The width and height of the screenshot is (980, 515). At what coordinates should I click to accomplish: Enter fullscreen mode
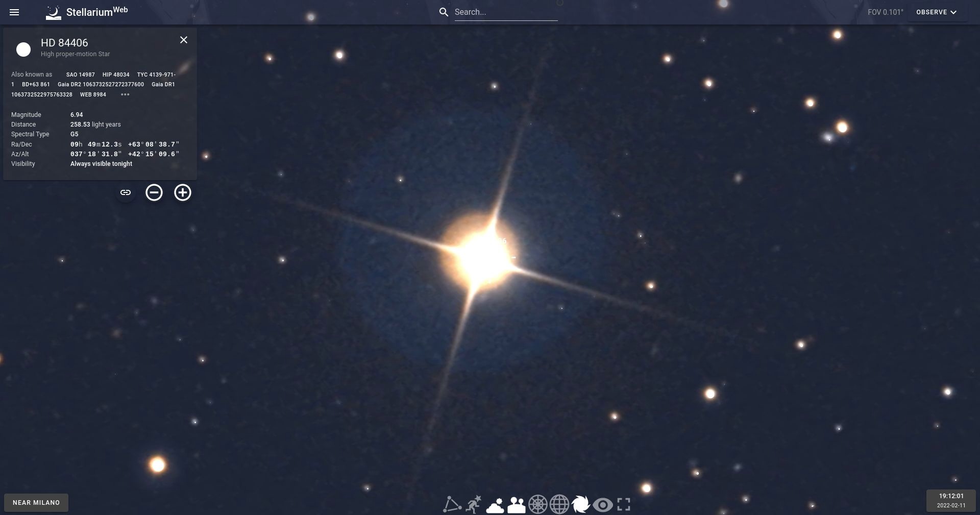624,504
